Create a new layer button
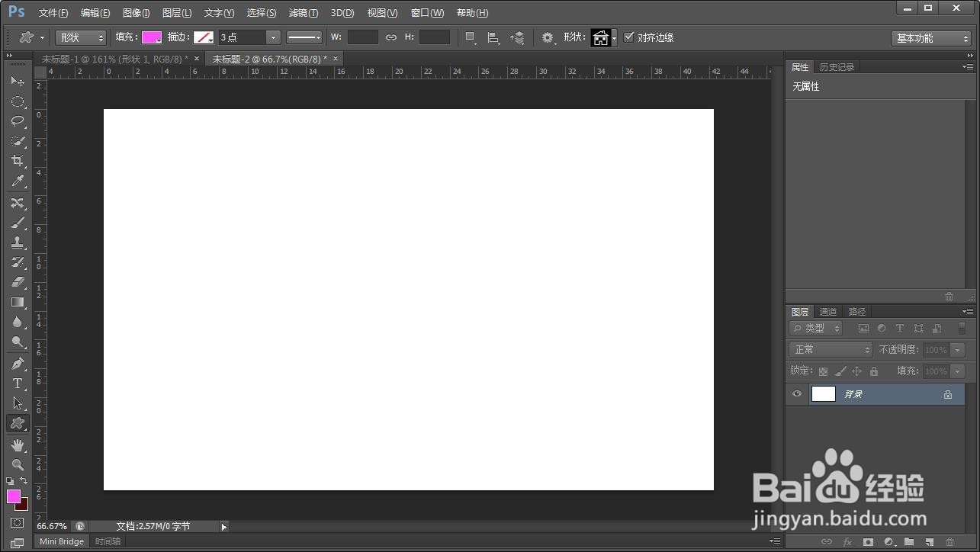 click(930, 542)
